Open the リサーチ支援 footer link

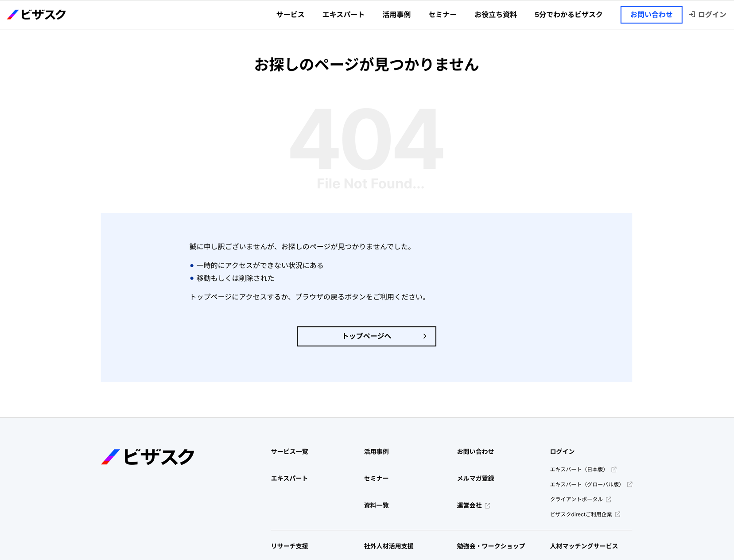289,546
